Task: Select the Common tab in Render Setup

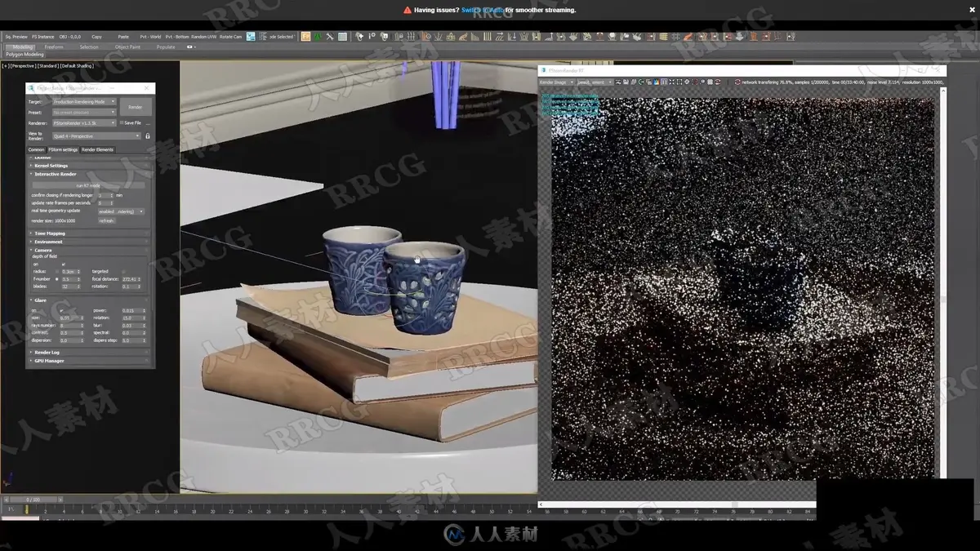Action: (37, 150)
